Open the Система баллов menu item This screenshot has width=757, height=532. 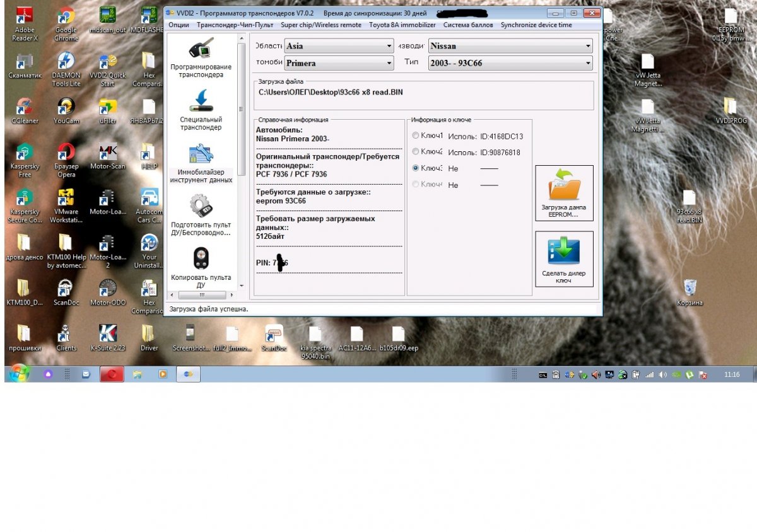[468, 25]
